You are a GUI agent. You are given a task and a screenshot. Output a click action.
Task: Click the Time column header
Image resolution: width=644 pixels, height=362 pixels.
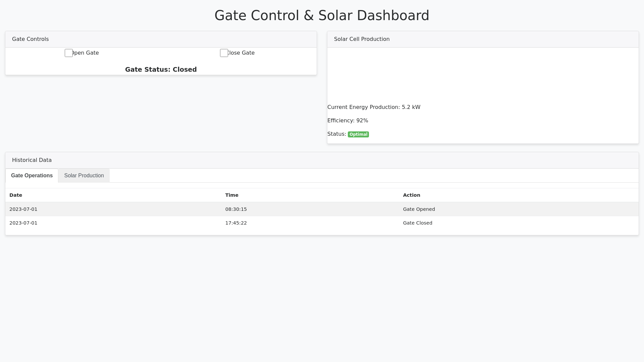(x=231, y=195)
